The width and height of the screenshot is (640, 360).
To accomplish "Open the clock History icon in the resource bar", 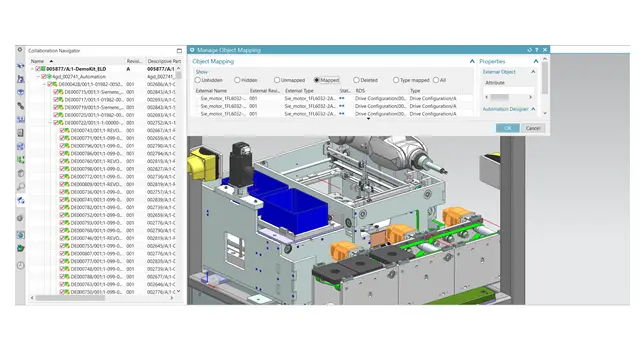I will (20, 265).
